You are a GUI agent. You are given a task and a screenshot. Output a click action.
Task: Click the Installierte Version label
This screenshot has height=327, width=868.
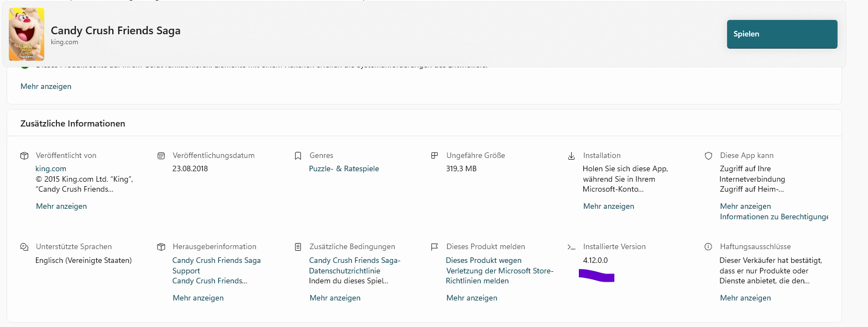point(614,247)
